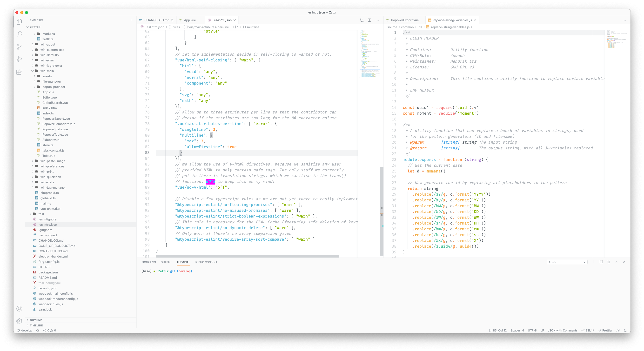Open notifications bell in status bar
The height and width of the screenshot is (351, 644).
click(x=625, y=330)
